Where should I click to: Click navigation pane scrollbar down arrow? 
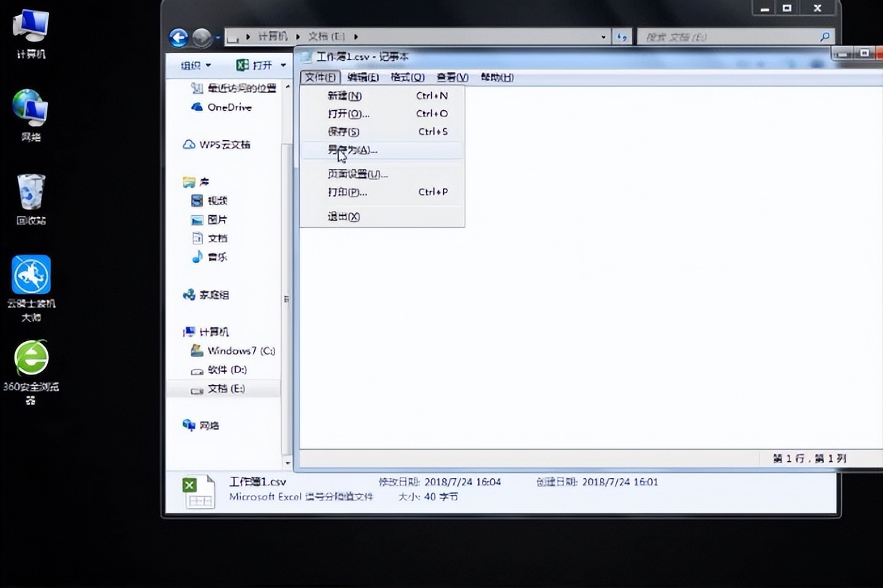[x=287, y=463]
